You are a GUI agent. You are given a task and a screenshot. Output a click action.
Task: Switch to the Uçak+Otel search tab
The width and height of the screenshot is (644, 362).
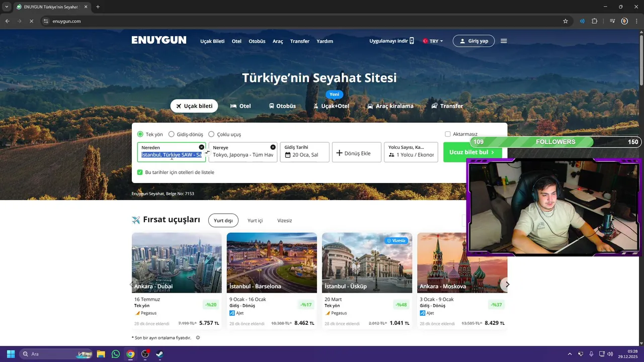click(331, 106)
